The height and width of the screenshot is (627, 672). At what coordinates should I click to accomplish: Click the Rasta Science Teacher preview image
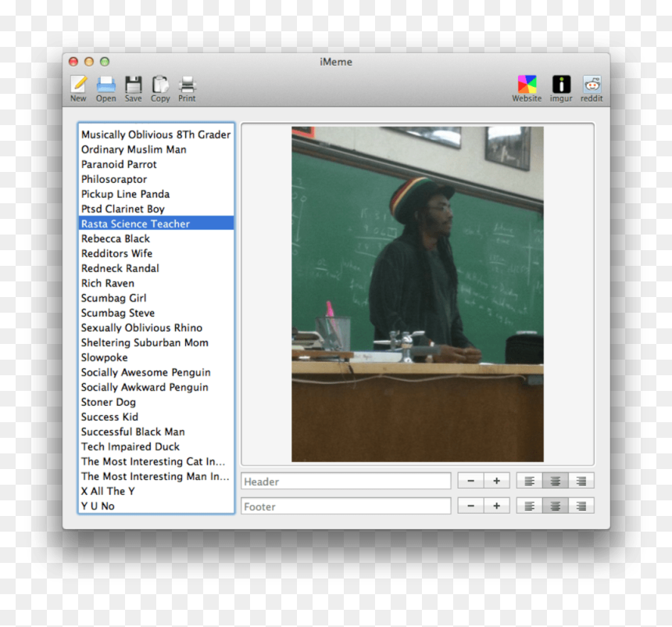coord(417,294)
